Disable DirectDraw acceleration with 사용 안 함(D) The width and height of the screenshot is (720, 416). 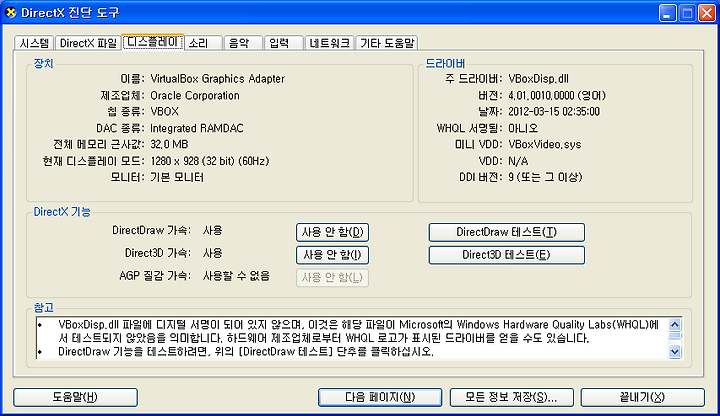point(332,232)
